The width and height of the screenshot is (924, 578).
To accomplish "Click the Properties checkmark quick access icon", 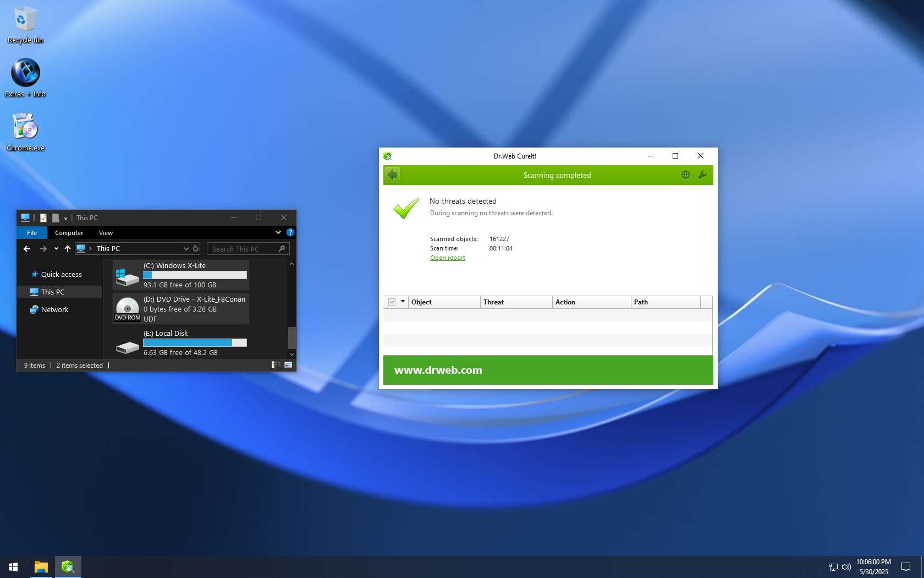I will [43, 218].
